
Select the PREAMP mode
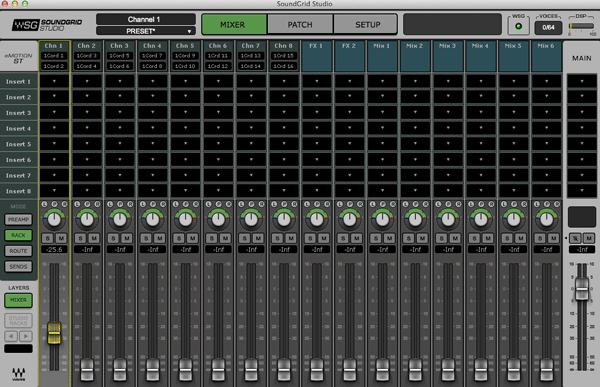[18, 220]
